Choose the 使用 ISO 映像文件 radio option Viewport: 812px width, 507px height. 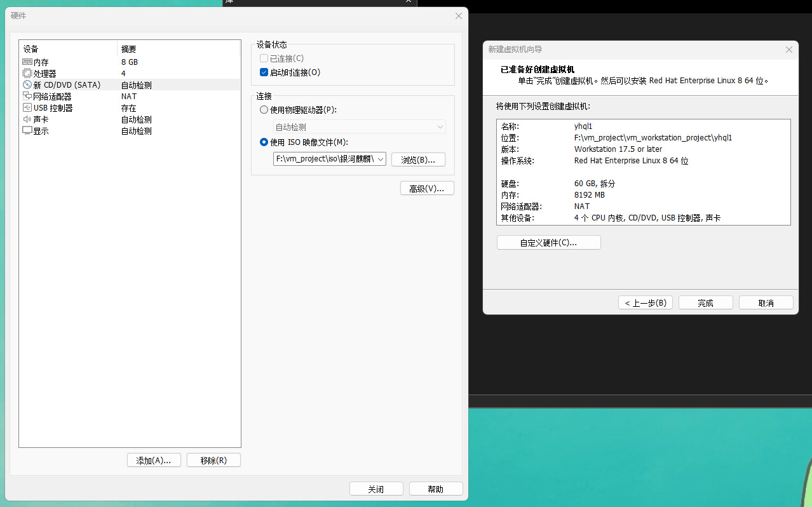tap(264, 142)
